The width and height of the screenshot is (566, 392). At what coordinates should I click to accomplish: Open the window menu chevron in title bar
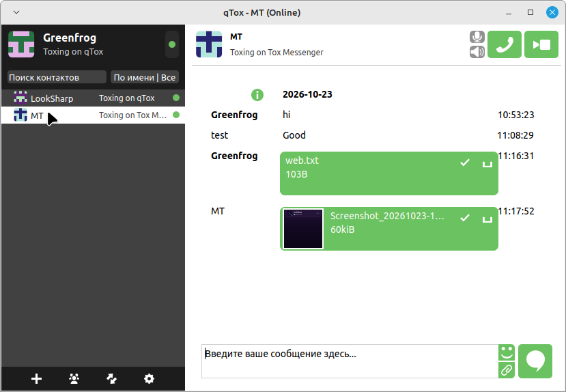click(x=16, y=12)
